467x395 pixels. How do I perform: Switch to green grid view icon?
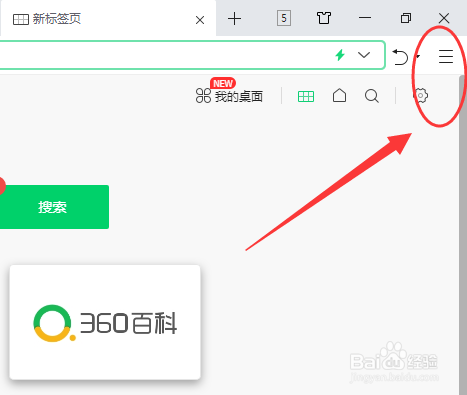306,96
